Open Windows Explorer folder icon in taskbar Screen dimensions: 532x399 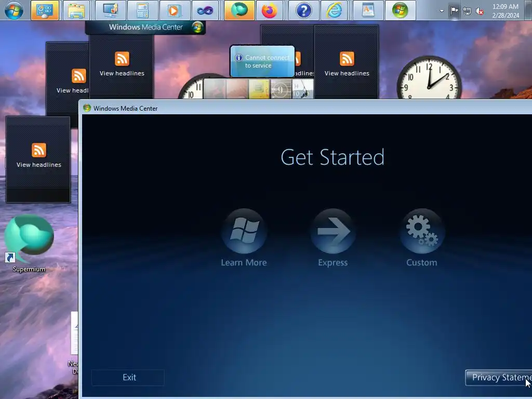[x=76, y=10]
